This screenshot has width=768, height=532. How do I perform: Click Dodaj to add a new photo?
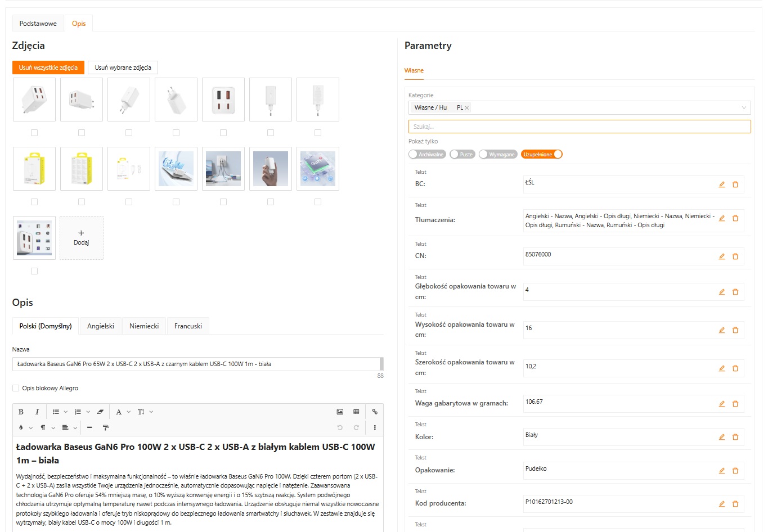pyautogui.click(x=81, y=237)
